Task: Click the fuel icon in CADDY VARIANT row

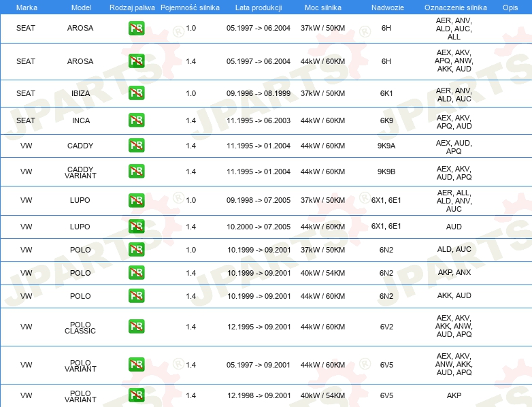Action: 136,171
